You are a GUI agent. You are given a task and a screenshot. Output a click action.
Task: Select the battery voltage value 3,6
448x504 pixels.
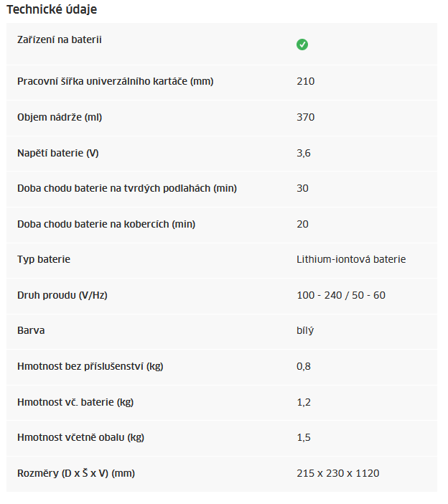[x=304, y=153]
